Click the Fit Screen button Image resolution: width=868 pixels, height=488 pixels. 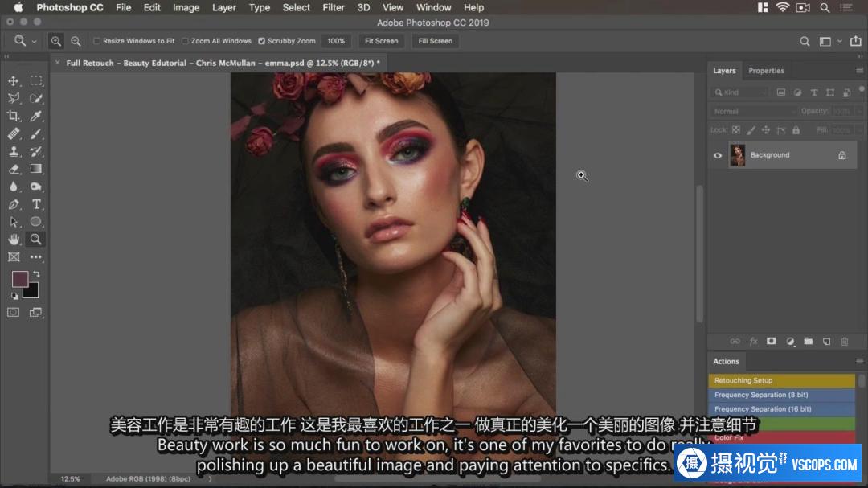coord(382,41)
